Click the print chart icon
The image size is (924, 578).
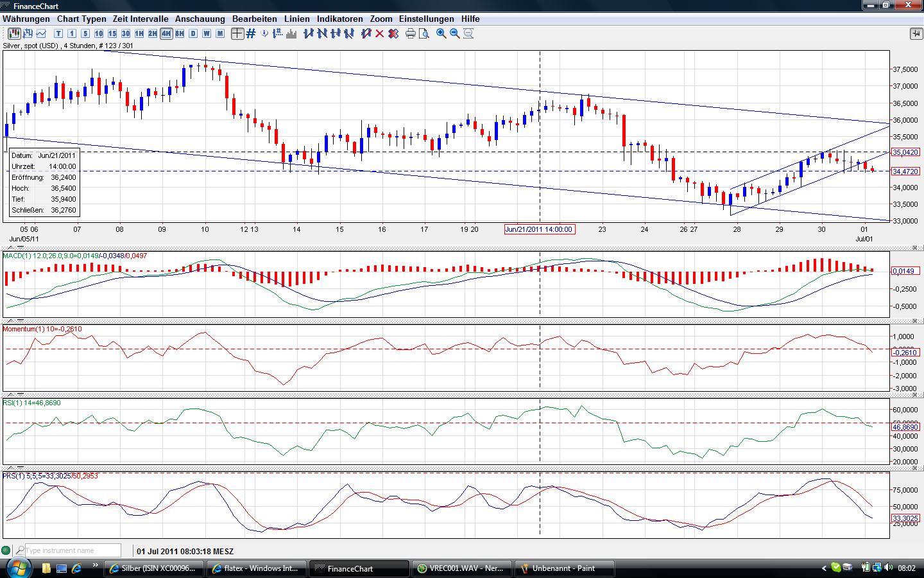[411, 33]
